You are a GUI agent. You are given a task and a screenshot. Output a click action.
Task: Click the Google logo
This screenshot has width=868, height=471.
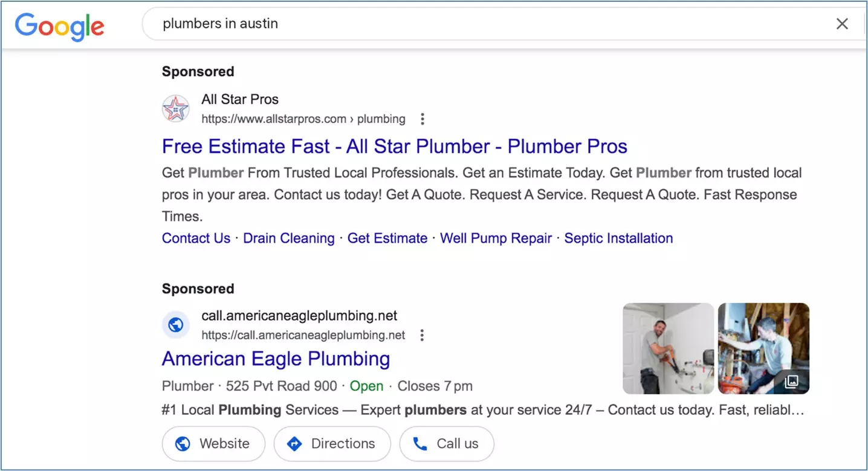[x=60, y=26]
